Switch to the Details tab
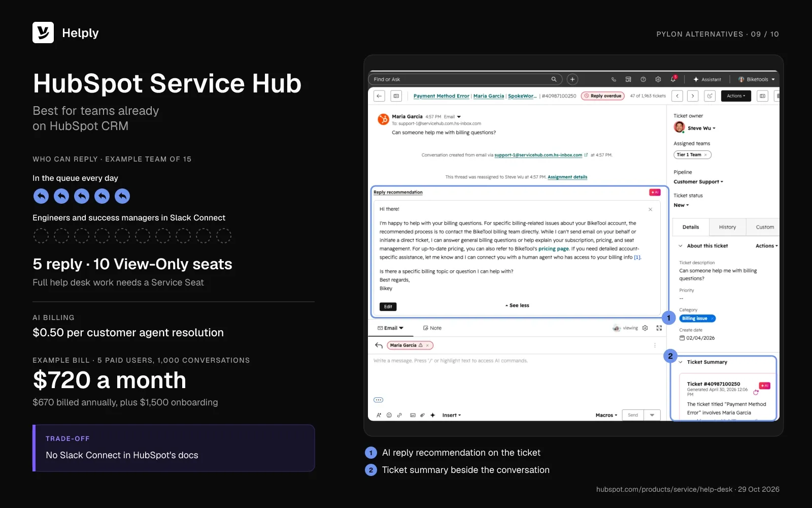The height and width of the screenshot is (508, 812). [690, 227]
